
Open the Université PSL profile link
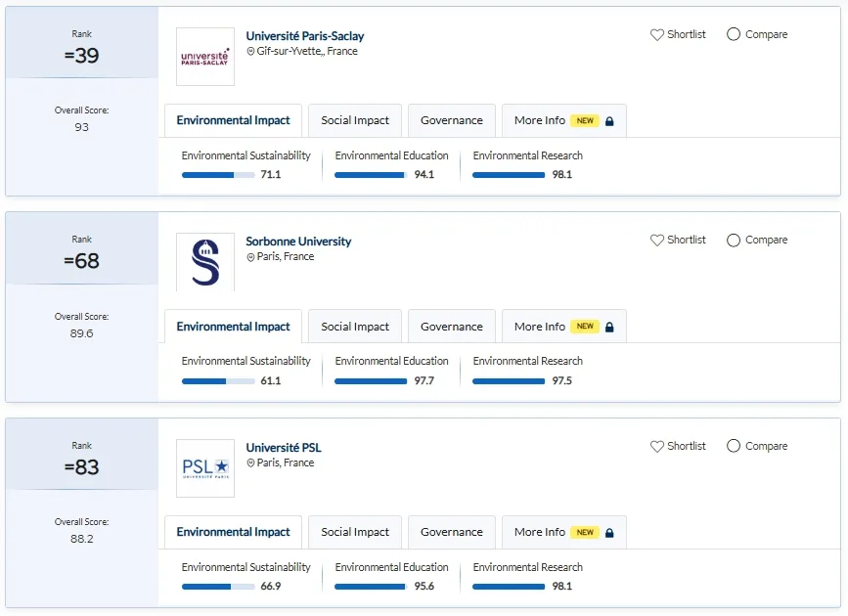click(284, 448)
